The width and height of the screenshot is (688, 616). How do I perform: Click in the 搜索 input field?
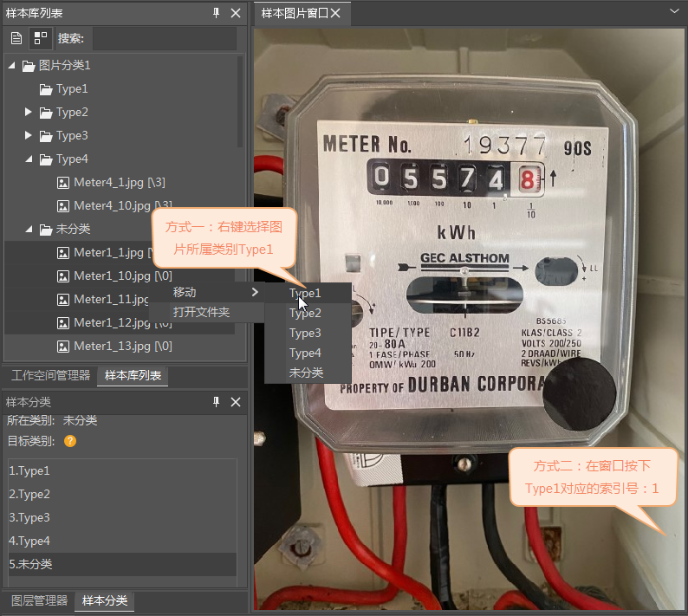pyautogui.click(x=163, y=38)
